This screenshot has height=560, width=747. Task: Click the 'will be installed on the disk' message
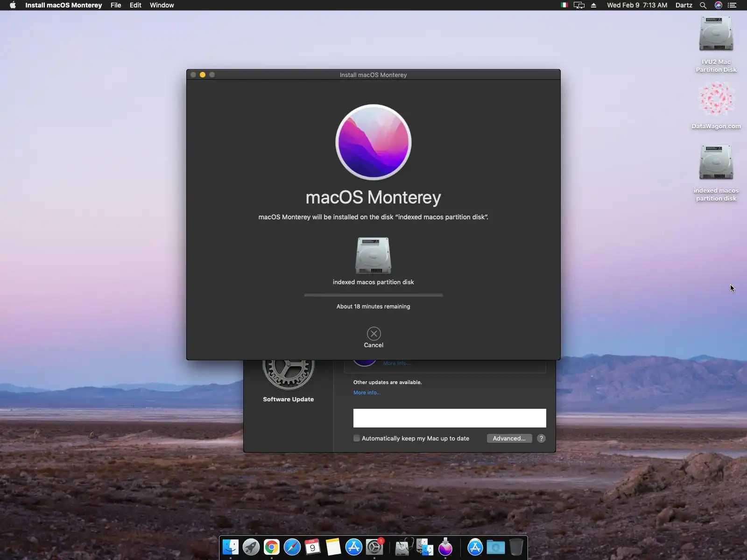point(373,217)
